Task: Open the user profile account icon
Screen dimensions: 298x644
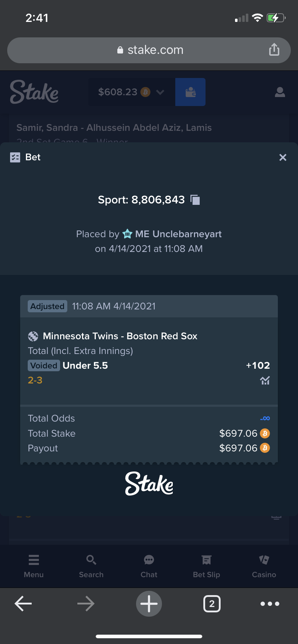Action: (x=280, y=92)
